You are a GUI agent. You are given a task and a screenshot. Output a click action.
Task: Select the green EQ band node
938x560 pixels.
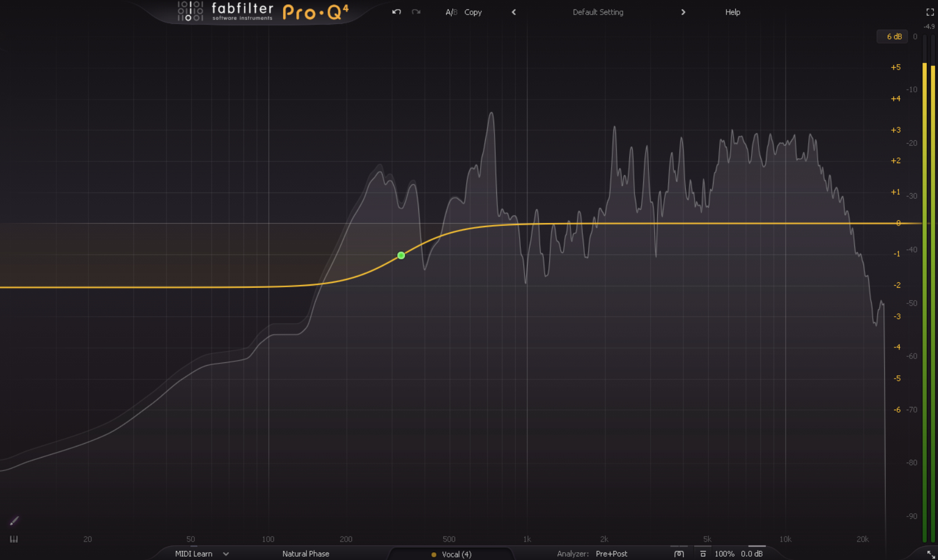[x=401, y=256]
